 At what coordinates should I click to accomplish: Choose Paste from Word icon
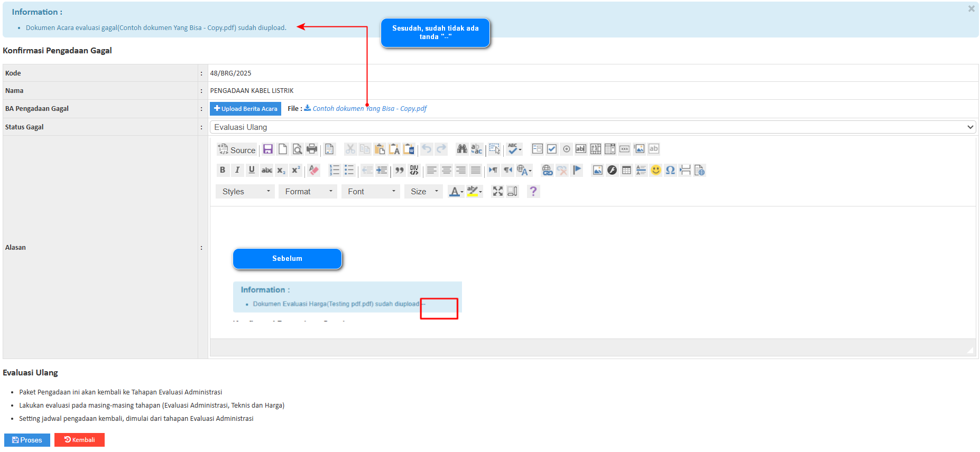tap(409, 149)
